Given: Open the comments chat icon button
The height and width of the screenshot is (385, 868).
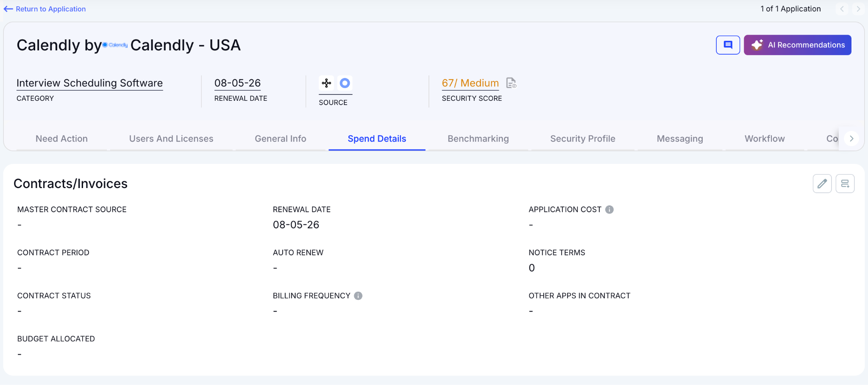Looking at the screenshot, I should pyautogui.click(x=728, y=45).
